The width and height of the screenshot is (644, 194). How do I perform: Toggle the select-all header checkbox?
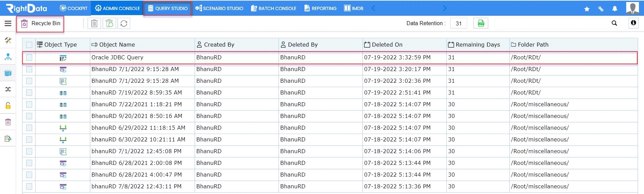pyautogui.click(x=29, y=45)
